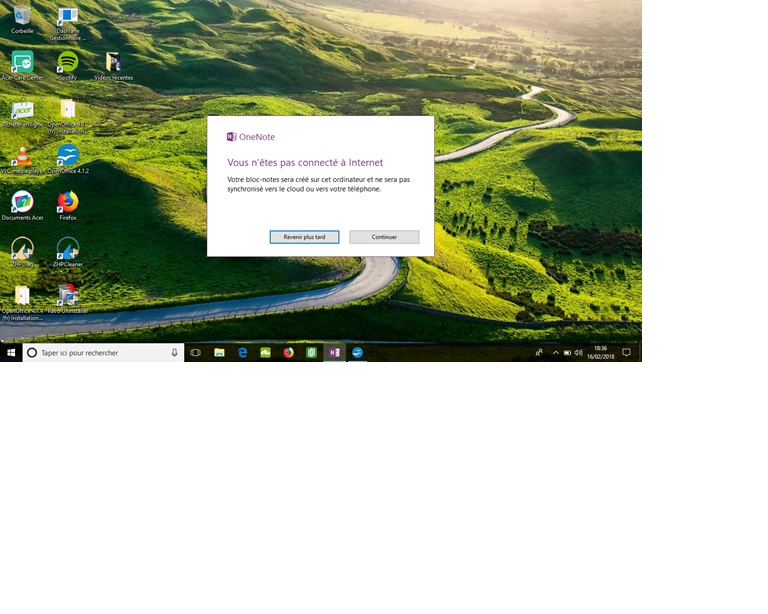Screen dimensions: 768x614
Task: Expand hidden system tray icons chevron
Action: (555, 353)
